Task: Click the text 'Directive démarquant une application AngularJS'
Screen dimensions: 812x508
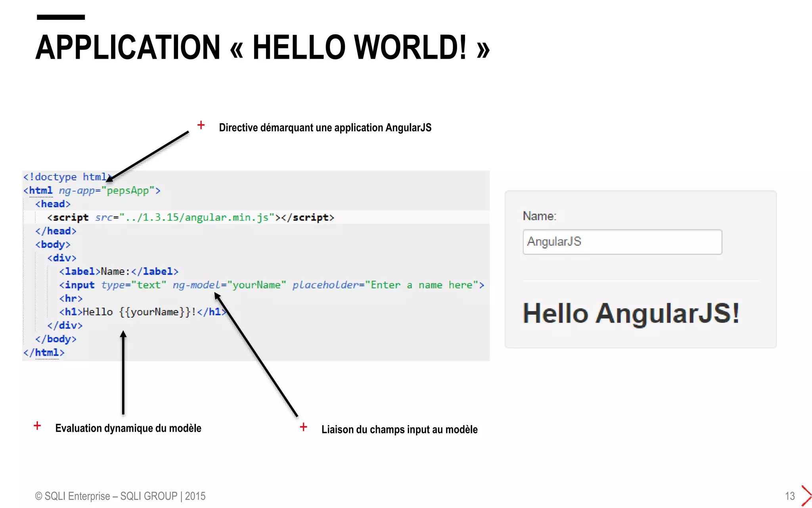Action: coord(325,128)
